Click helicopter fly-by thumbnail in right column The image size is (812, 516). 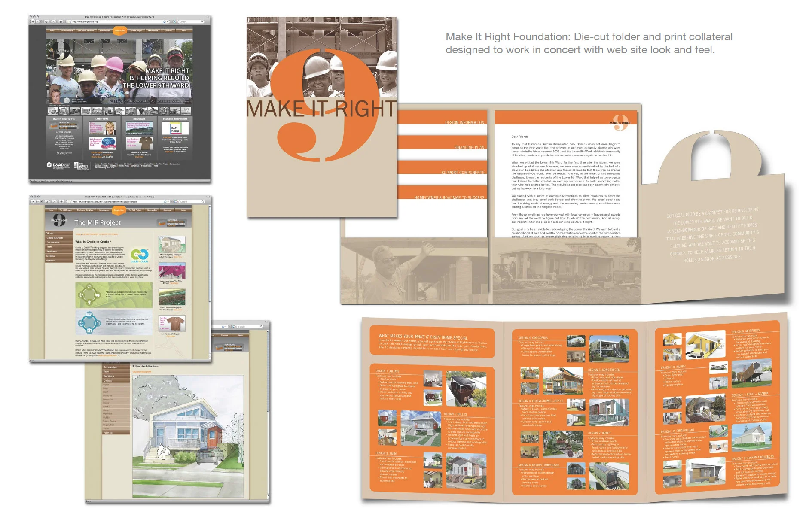[x=172, y=297]
